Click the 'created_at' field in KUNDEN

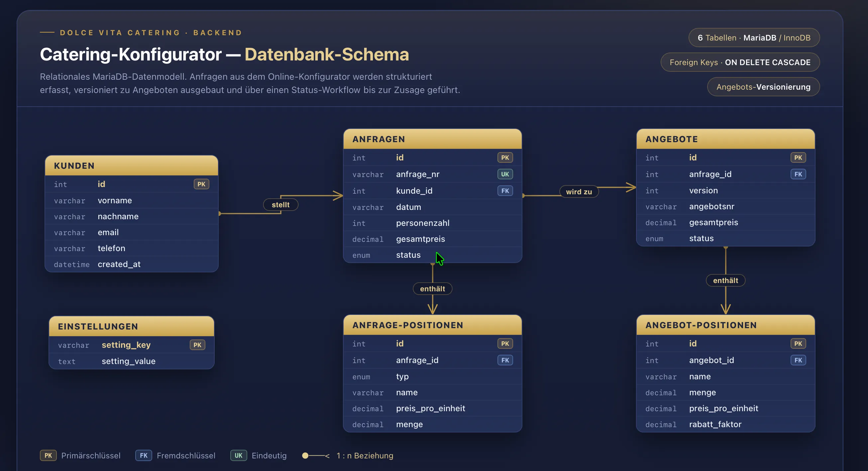[131, 264]
